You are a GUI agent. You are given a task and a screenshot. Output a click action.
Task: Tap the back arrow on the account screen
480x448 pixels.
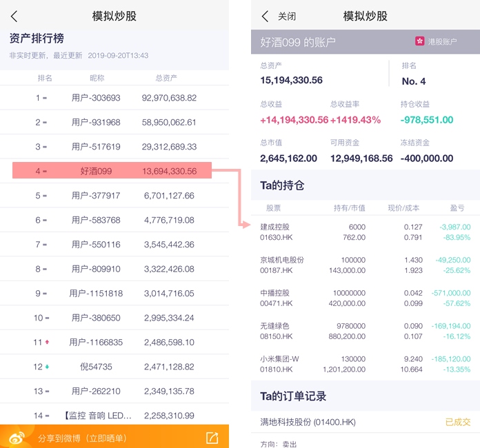coord(265,17)
